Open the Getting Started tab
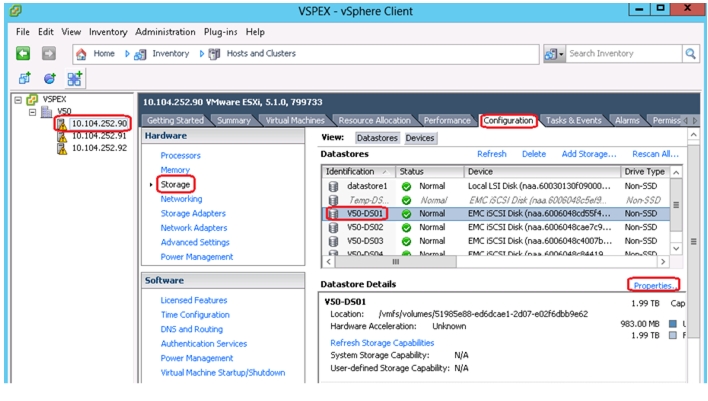Screen dimensions: 708x401 click(x=175, y=121)
